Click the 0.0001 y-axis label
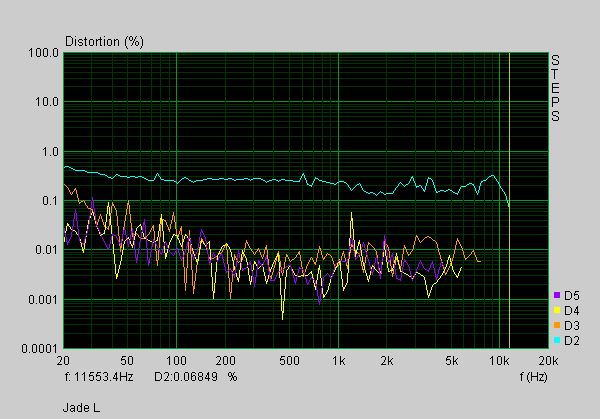Viewport: 600px width, 419px height. point(40,349)
